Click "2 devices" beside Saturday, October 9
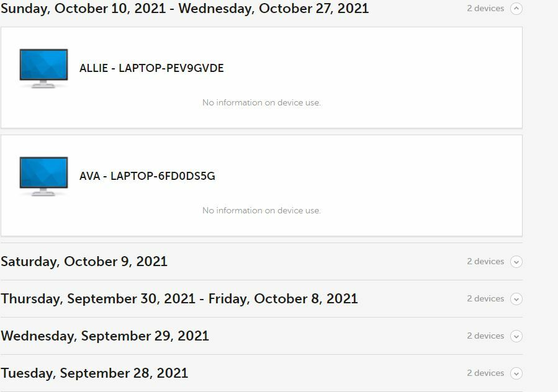Image resolution: width=558 pixels, height=392 pixels. (x=485, y=262)
